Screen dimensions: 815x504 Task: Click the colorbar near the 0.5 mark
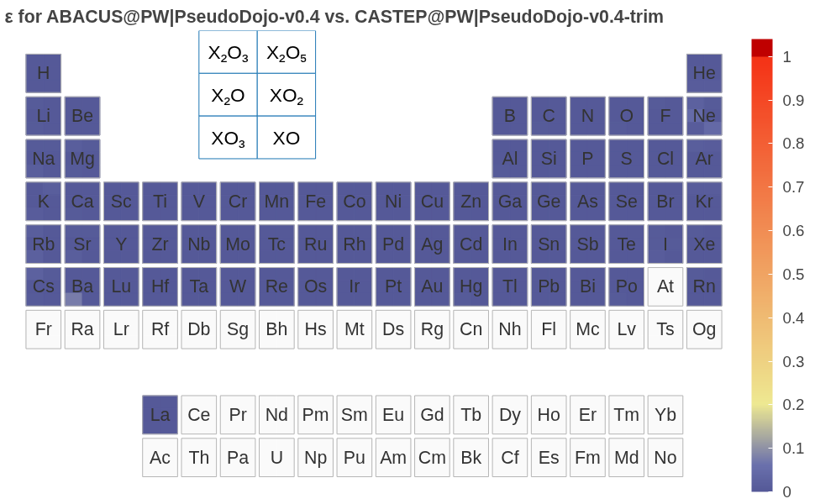[762, 275]
